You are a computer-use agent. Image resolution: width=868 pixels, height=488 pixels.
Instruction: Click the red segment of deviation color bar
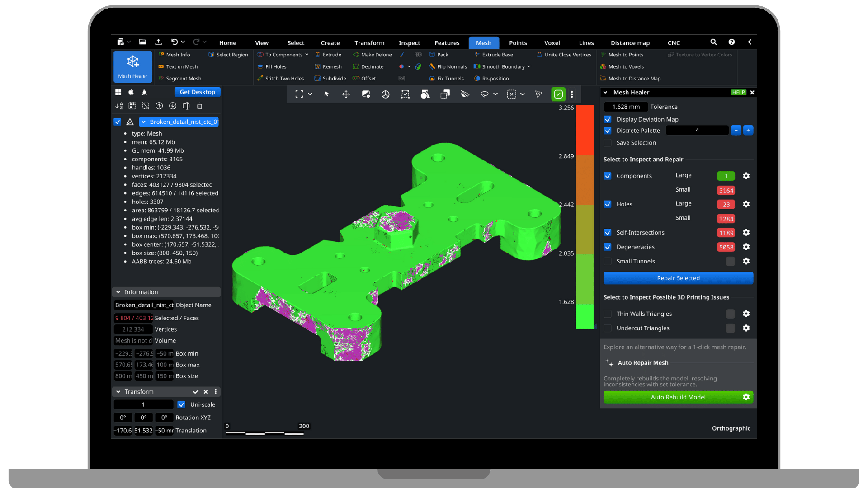click(x=584, y=130)
